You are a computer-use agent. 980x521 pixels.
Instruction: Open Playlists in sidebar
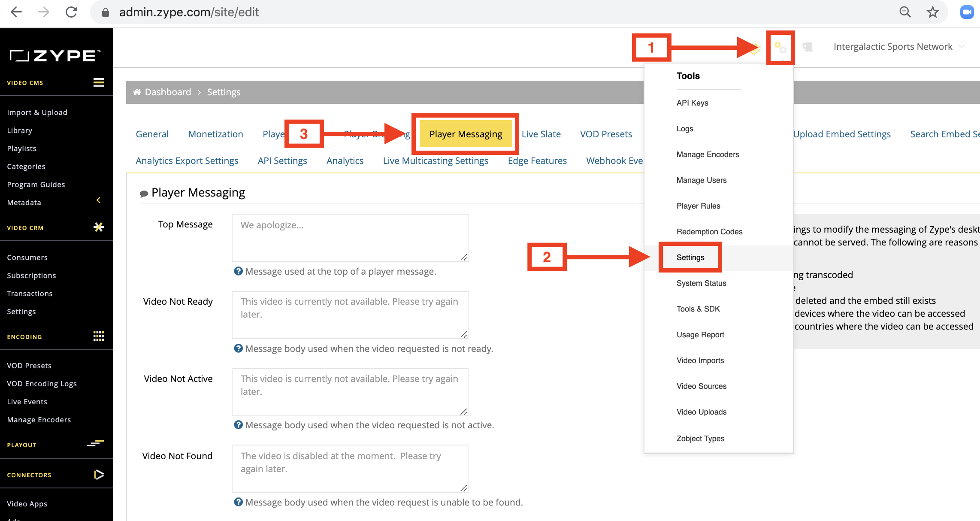[x=21, y=148]
